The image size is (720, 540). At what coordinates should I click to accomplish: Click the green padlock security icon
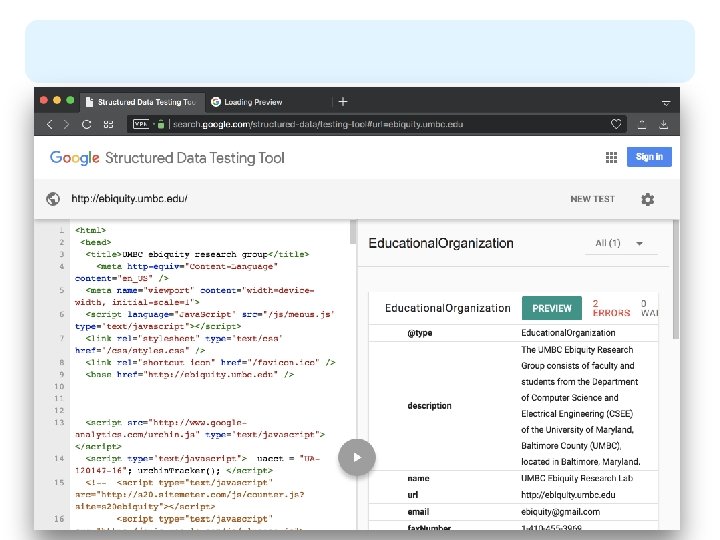(x=161, y=124)
